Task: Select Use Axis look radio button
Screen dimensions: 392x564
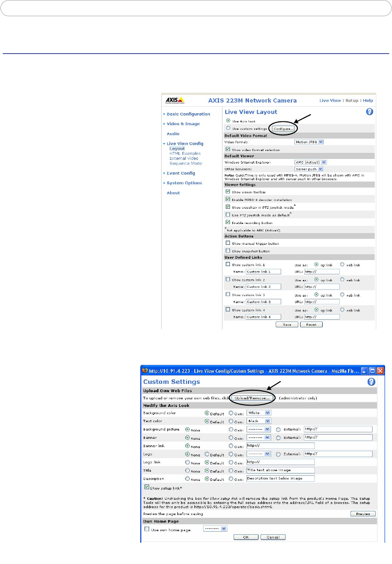Action: [x=228, y=121]
